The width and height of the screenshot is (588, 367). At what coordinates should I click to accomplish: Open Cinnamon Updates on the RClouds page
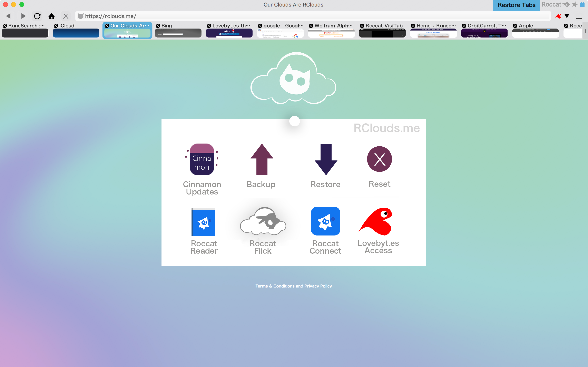202,159
